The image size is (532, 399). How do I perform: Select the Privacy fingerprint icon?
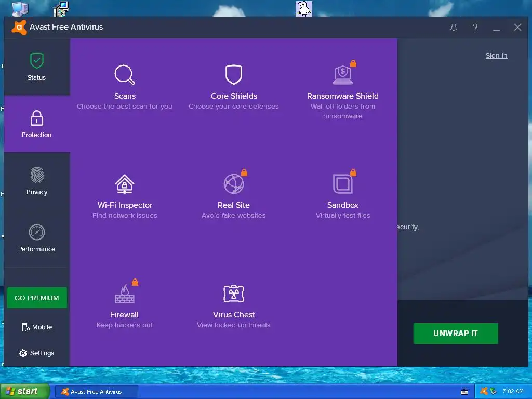pos(37,175)
